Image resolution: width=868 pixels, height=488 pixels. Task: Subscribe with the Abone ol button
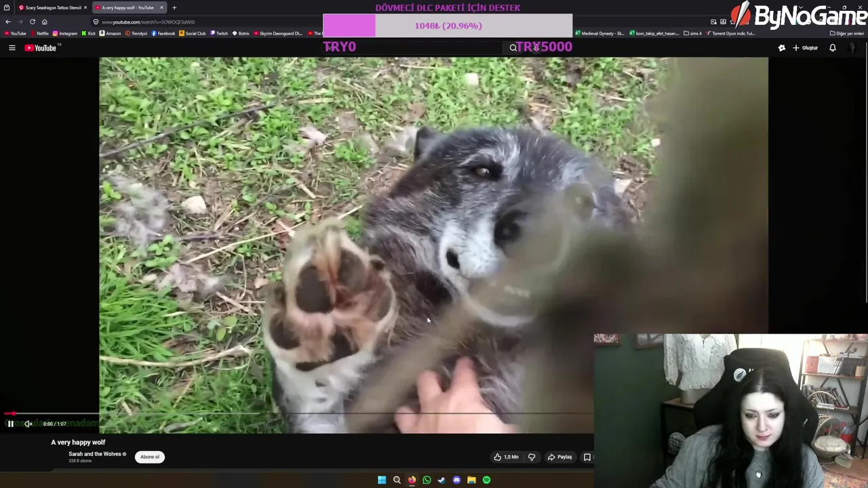pyautogui.click(x=150, y=457)
